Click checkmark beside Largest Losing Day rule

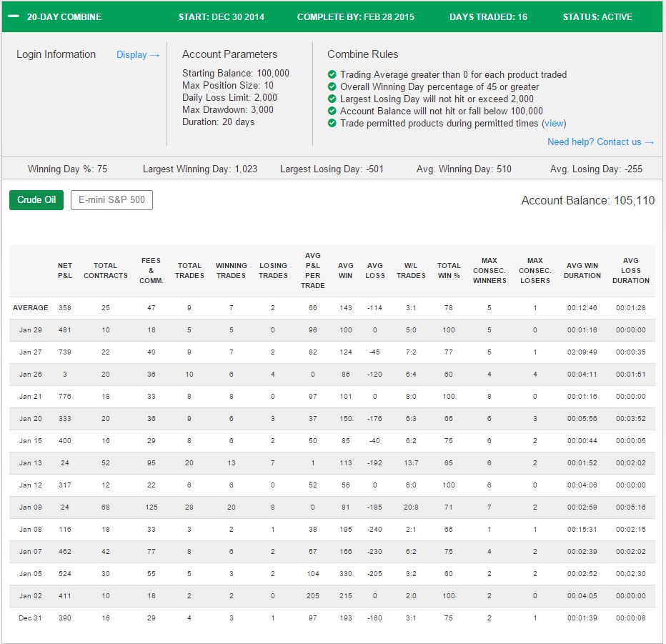332,99
